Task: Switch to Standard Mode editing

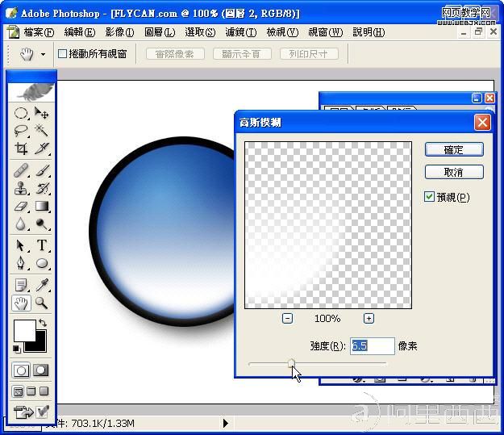Action: (21, 370)
